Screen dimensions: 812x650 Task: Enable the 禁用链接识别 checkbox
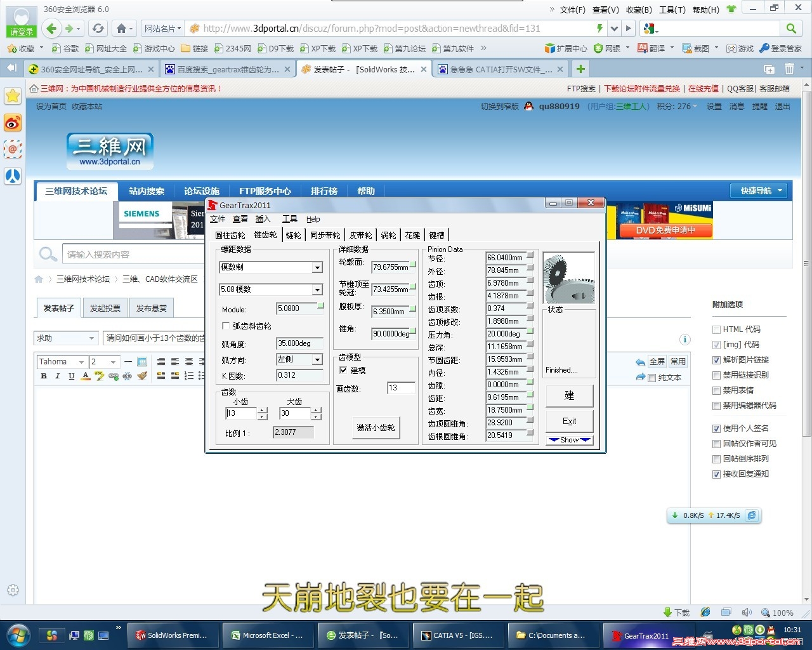point(716,375)
